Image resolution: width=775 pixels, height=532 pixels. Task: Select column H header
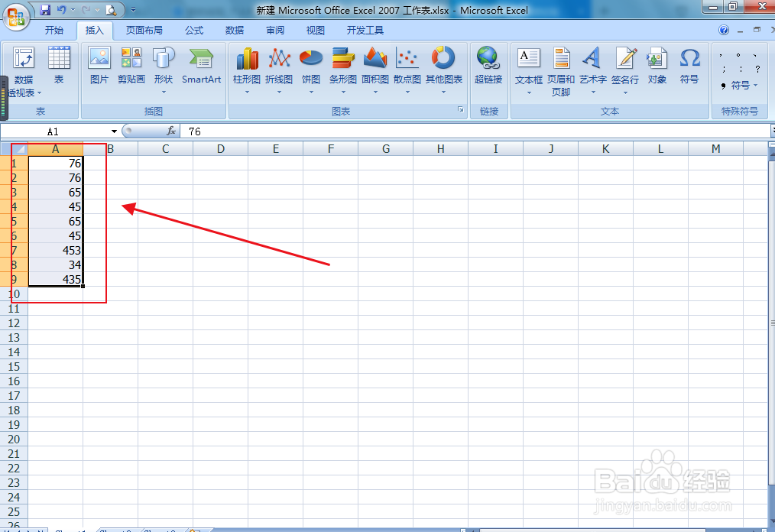440,149
